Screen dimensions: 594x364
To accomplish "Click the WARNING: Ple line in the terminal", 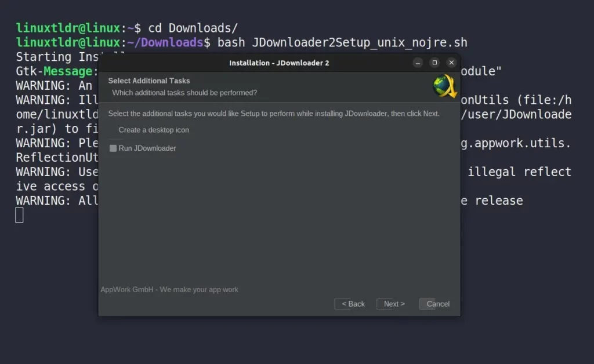I will pos(57,143).
